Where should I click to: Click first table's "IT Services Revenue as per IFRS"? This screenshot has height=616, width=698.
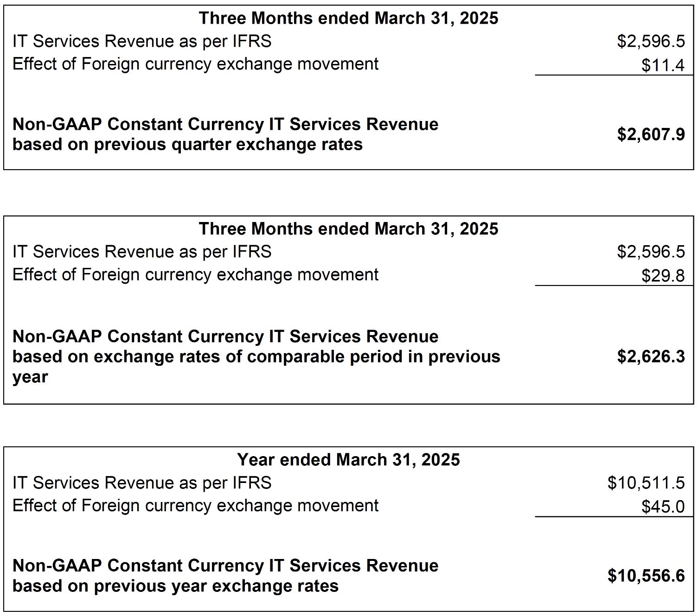coord(142,41)
